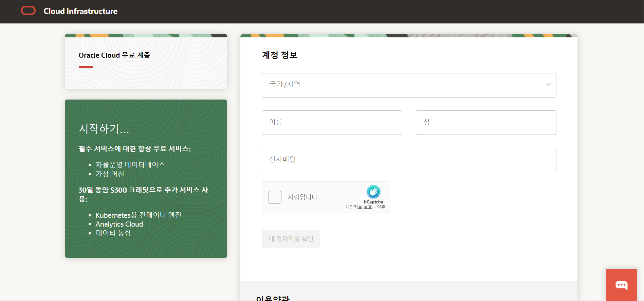This screenshot has height=301, width=644.
Task: Click the 'Cloud Infrastructure' header title
Action: (x=80, y=11)
